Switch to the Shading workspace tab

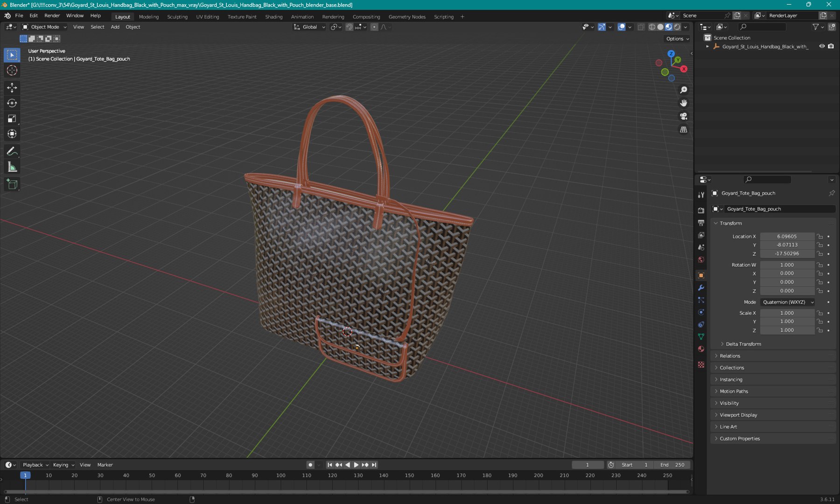274,17
